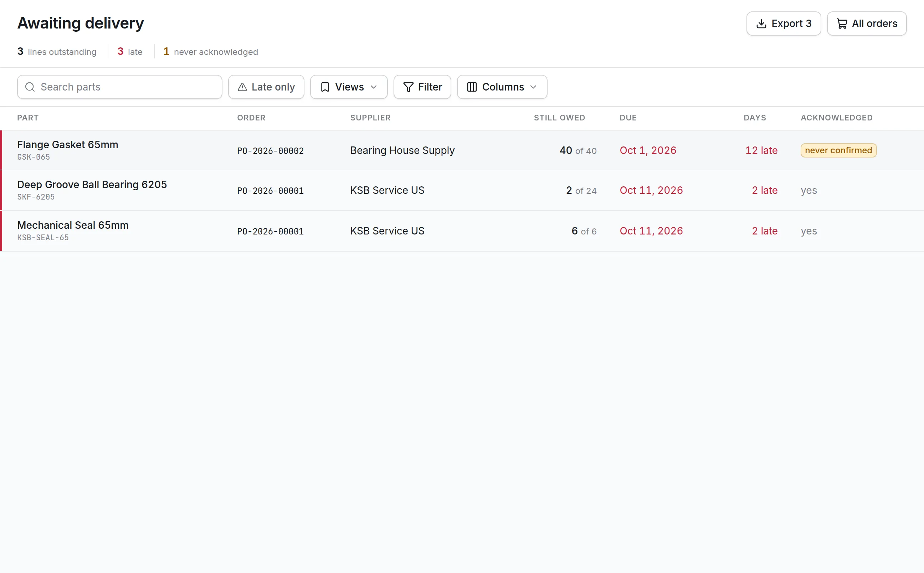Select KSB Service US in Mechanical Seal row
924x573 pixels.
point(387,231)
